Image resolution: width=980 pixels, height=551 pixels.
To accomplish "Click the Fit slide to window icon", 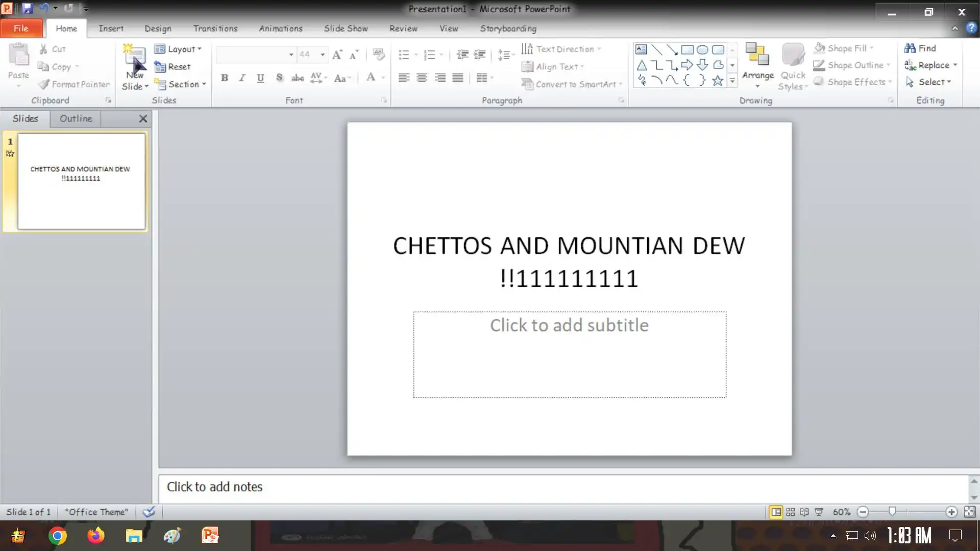I will point(969,512).
